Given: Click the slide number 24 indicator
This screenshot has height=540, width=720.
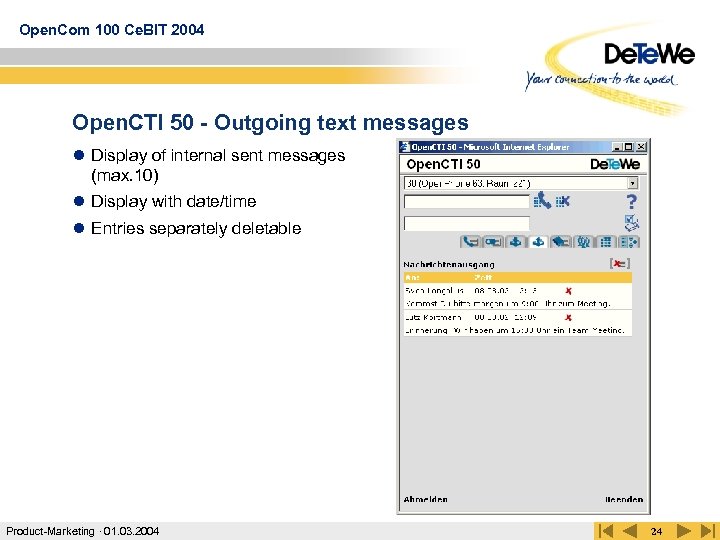Looking at the screenshot, I should point(657,531).
